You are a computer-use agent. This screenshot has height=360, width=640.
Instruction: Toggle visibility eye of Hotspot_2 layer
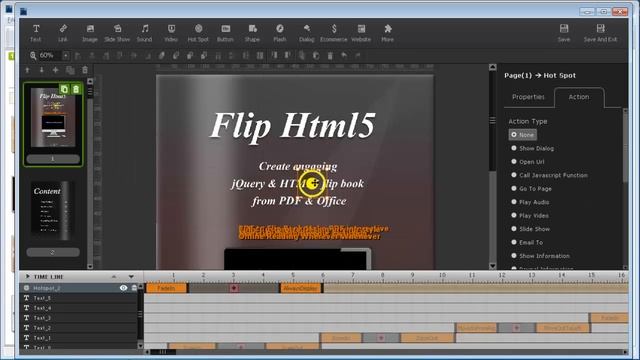point(123,288)
